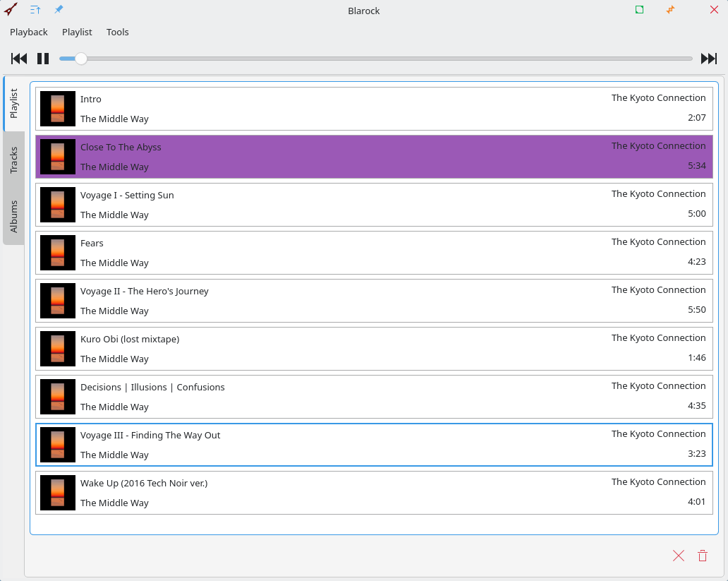Click the trash can clear playlist icon

click(x=703, y=556)
